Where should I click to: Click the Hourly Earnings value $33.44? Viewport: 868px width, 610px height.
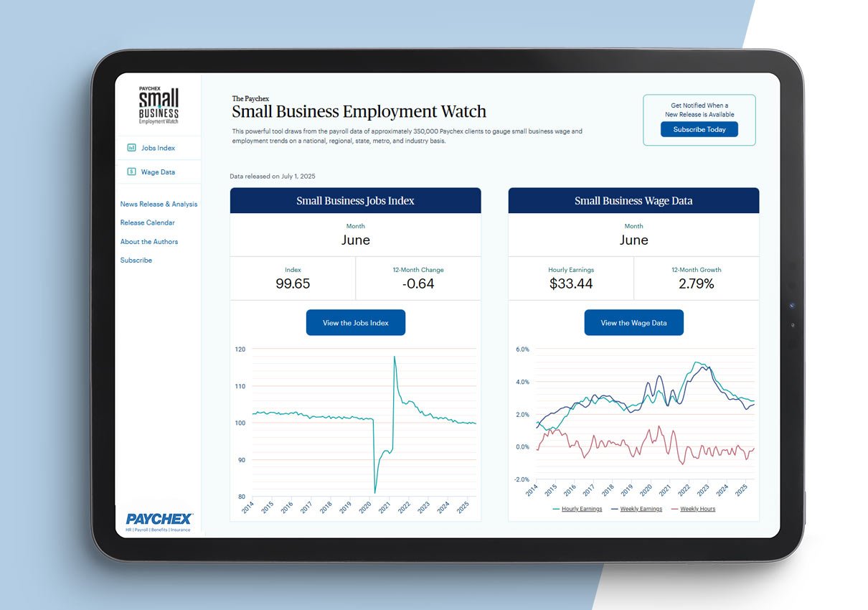click(x=571, y=283)
